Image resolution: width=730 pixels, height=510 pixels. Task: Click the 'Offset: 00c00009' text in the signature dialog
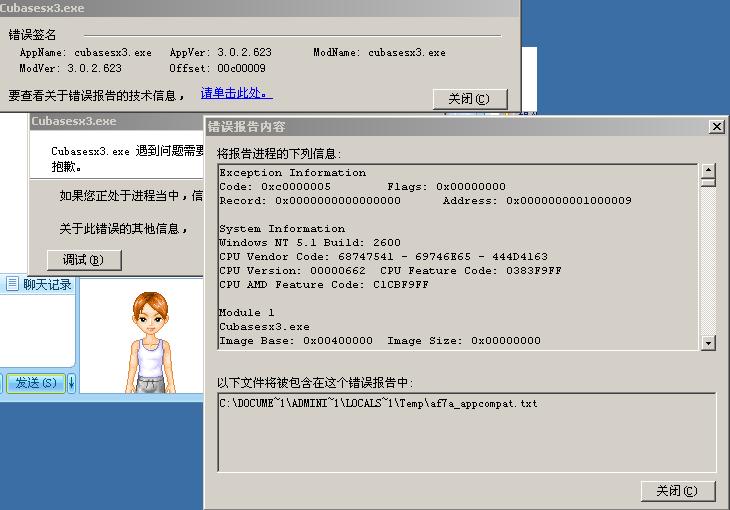(217, 68)
